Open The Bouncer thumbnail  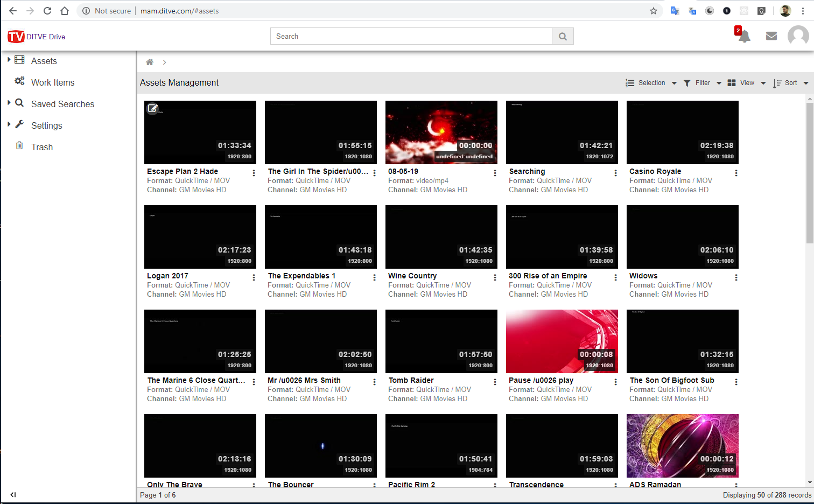point(321,446)
